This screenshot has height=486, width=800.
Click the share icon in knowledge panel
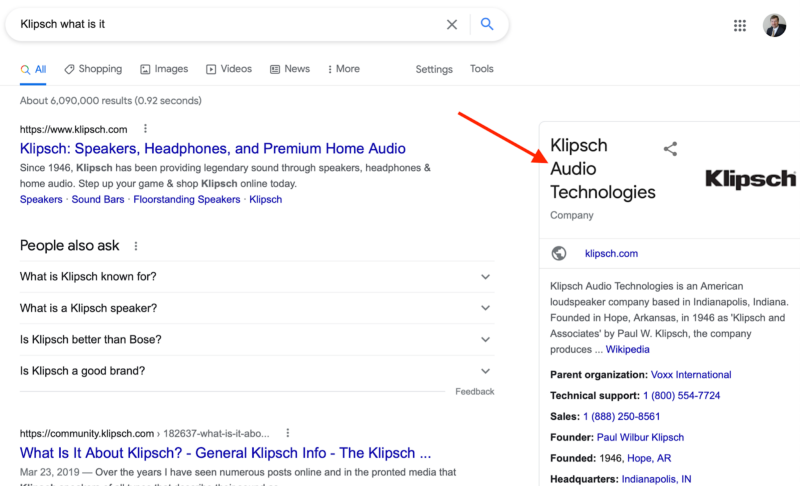click(670, 149)
